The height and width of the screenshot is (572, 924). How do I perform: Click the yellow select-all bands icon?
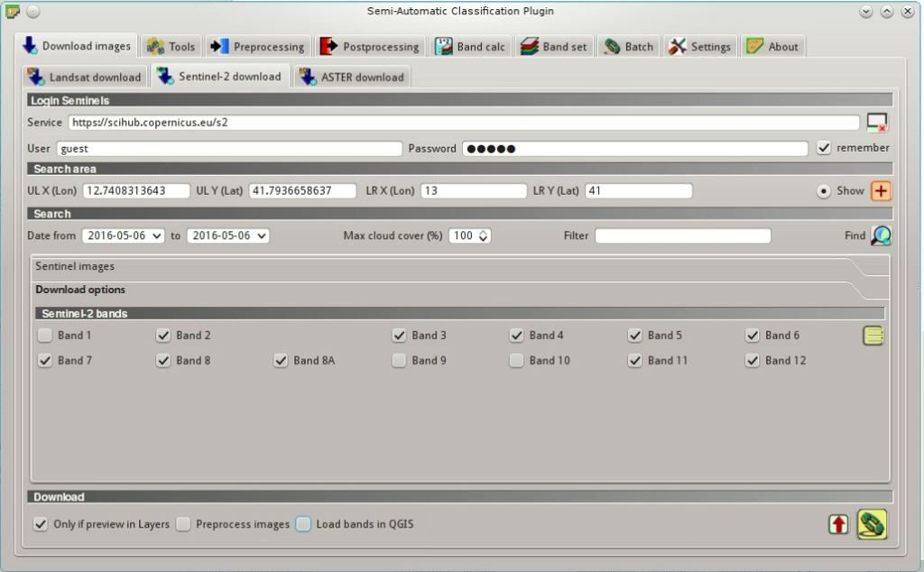point(873,336)
